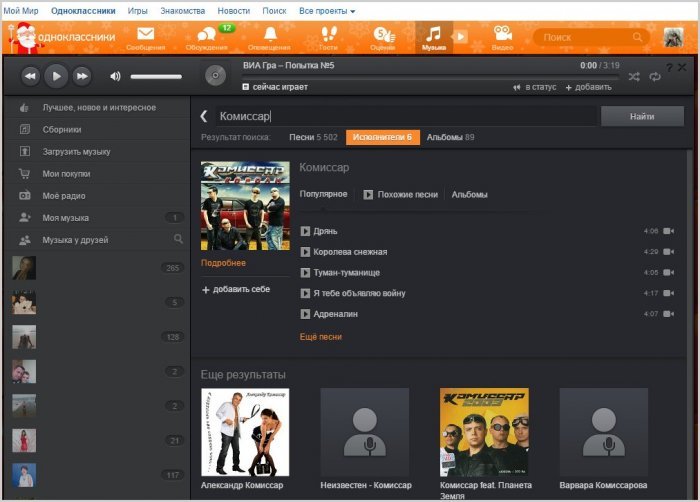Screen dimensions: 700x502
Task: Adjust the volume slider in the player
Action: point(156,76)
